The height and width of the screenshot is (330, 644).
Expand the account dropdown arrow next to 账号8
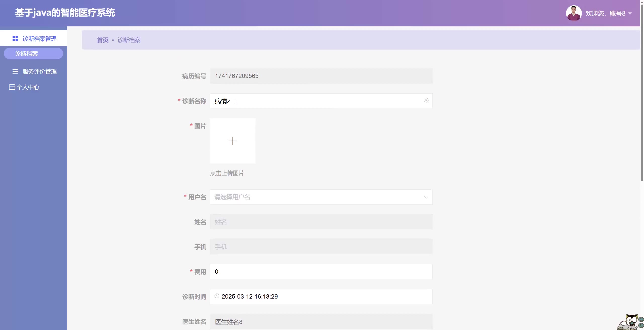630,13
